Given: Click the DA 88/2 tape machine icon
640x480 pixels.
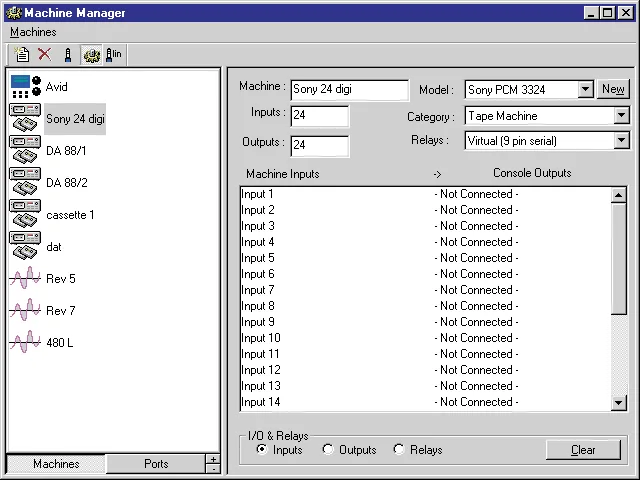Looking at the screenshot, I should coord(25,182).
